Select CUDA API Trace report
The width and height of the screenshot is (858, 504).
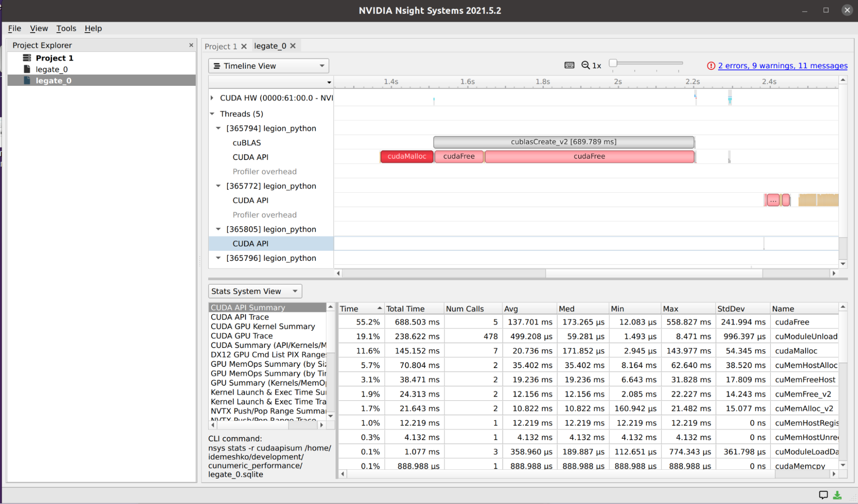tap(267, 317)
